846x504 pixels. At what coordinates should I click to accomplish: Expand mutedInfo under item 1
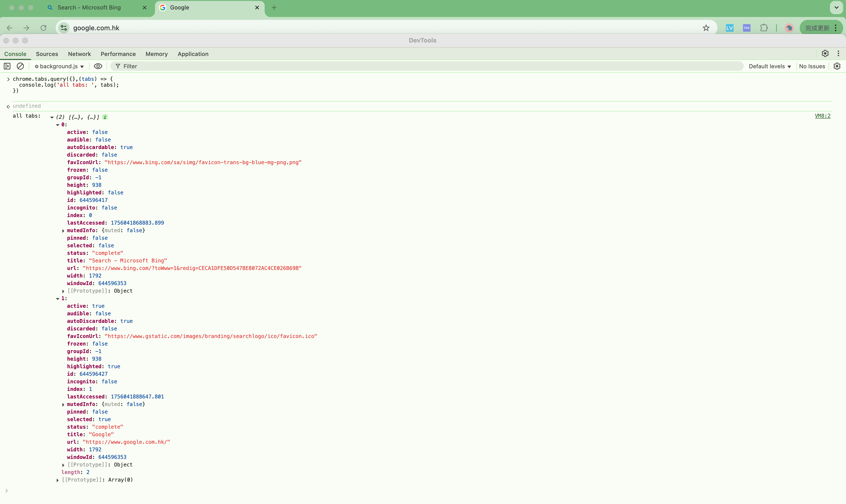63,405
